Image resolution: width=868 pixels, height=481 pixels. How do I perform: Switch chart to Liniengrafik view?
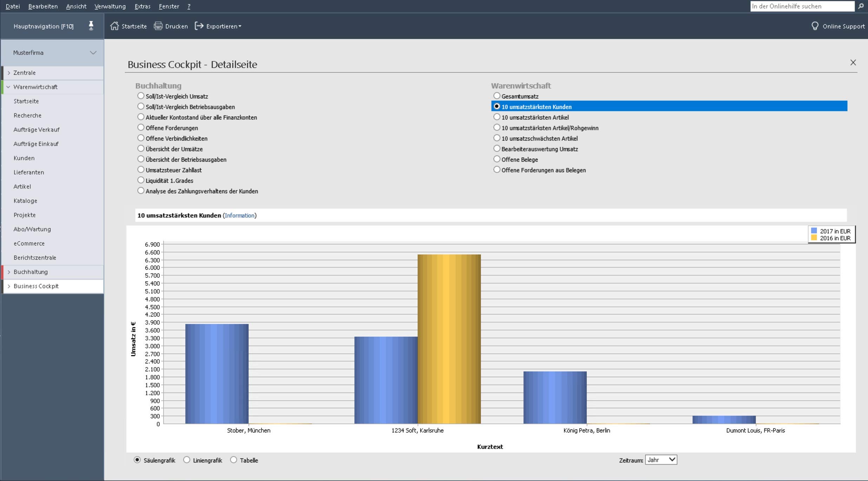pyautogui.click(x=187, y=460)
